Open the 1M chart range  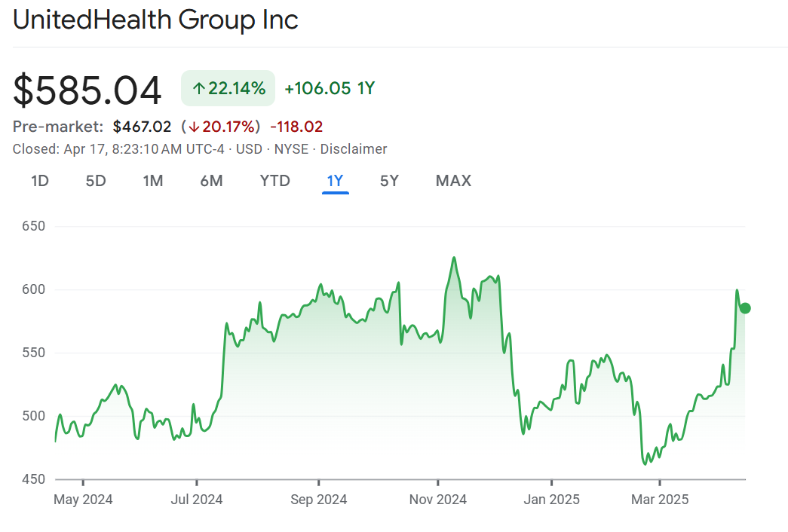click(x=153, y=181)
